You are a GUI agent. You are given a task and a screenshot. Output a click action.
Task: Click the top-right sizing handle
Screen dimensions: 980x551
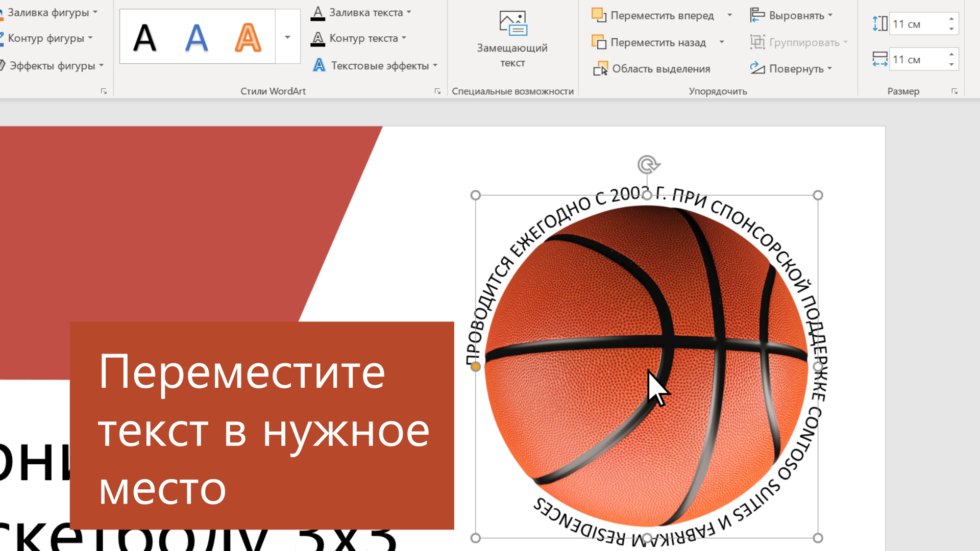pos(818,195)
